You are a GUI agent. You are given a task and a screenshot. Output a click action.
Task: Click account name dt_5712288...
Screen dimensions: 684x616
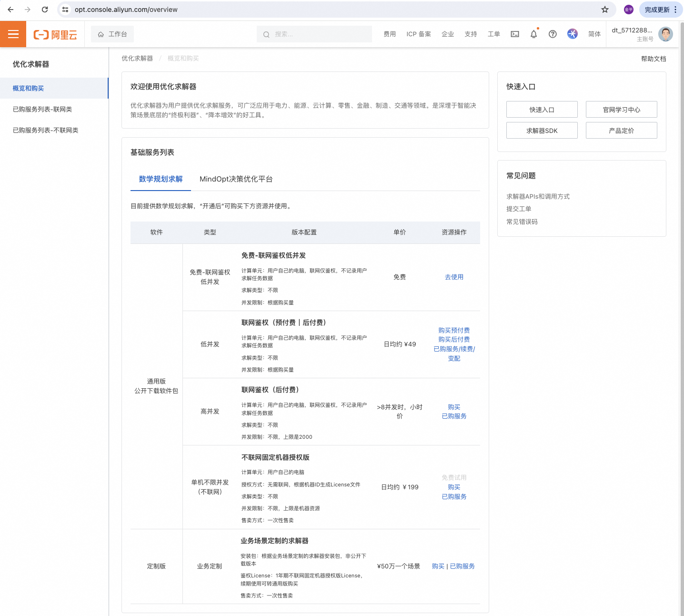point(632,30)
